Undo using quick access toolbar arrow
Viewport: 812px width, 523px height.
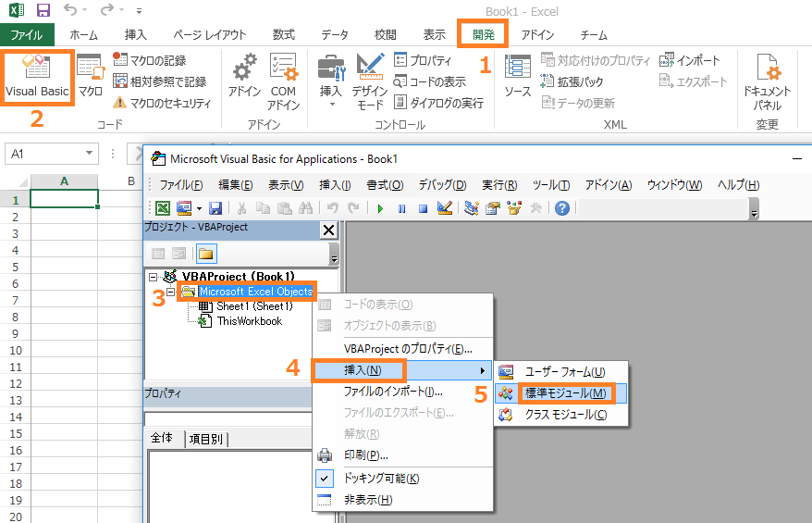70,9
